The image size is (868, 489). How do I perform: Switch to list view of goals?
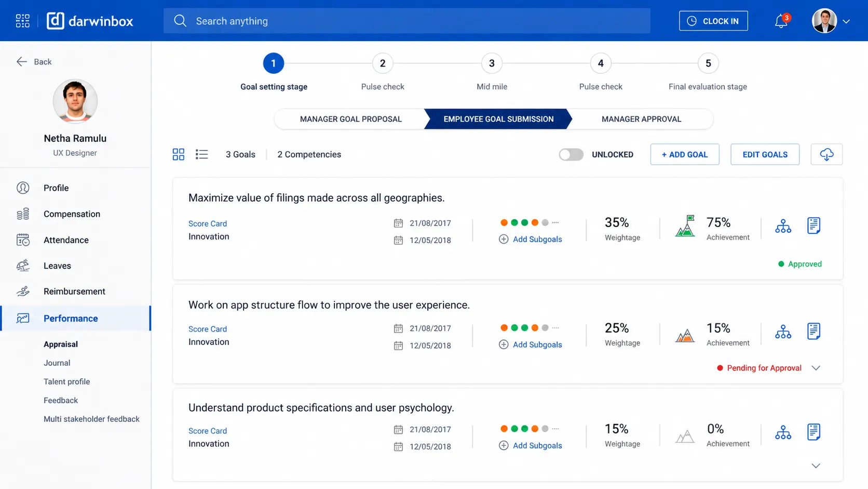point(202,154)
